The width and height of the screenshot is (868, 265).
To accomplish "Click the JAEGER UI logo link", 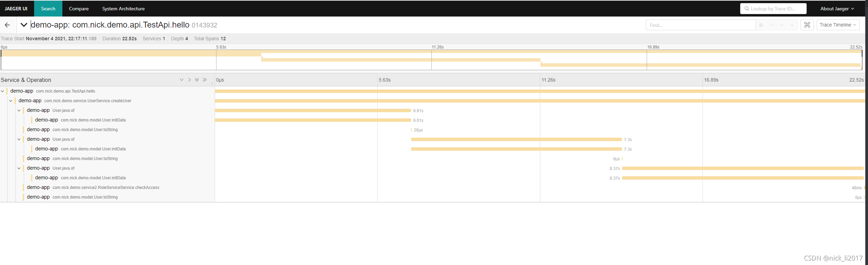I will click(16, 9).
